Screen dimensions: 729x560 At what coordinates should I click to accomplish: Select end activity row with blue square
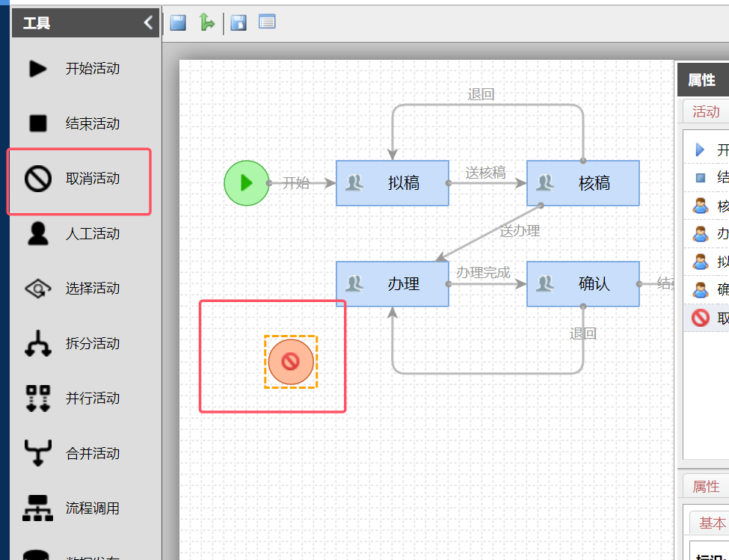pos(707,177)
